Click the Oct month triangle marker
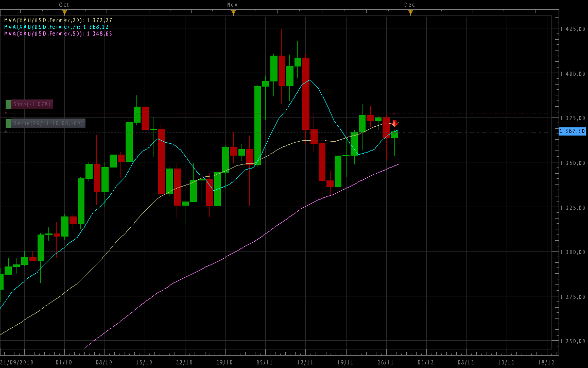Image resolution: width=588 pixels, height=368 pixels. [64, 12]
